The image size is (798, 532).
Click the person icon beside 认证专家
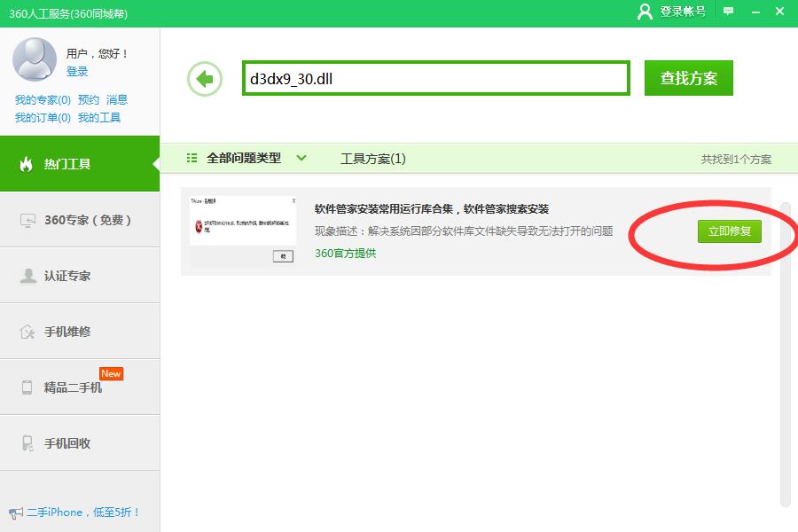click(x=27, y=276)
